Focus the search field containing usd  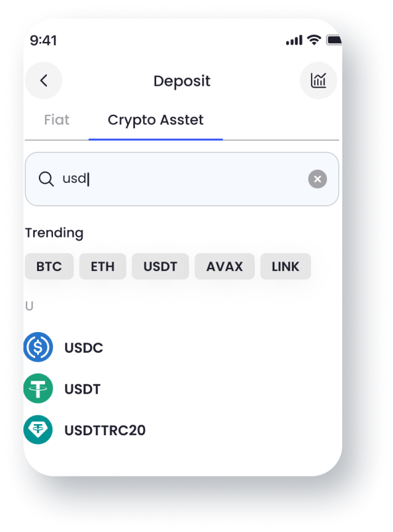(182, 179)
